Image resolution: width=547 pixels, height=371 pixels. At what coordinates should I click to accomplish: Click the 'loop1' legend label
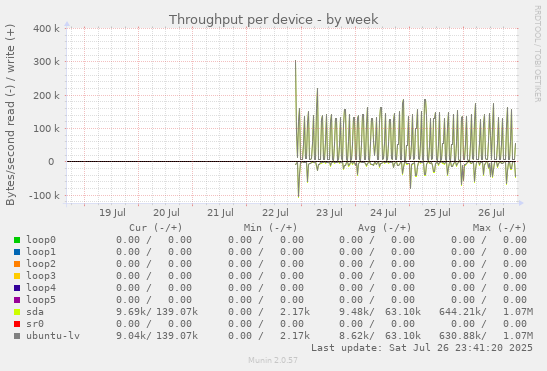coord(41,252)
